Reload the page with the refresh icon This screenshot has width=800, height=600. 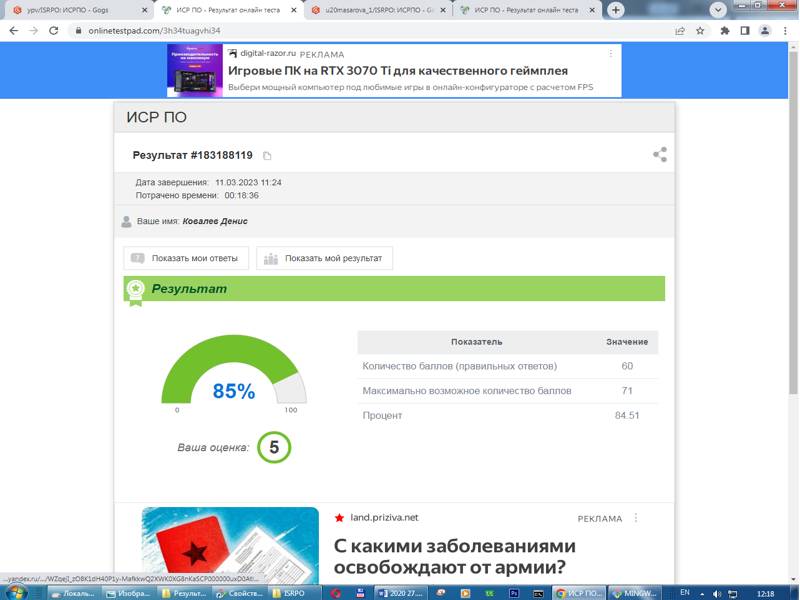point(55,31)
